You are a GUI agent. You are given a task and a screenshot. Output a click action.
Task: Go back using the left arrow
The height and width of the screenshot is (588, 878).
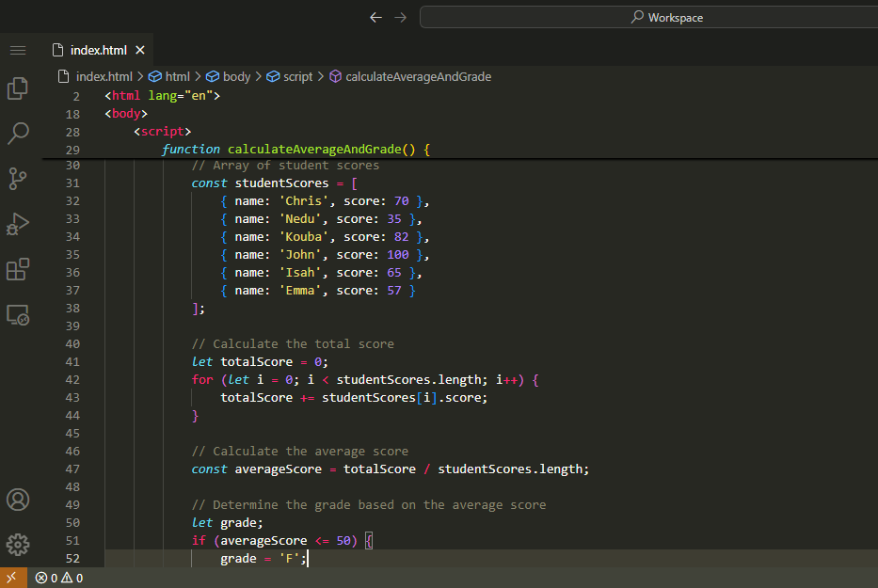point(376,17)
